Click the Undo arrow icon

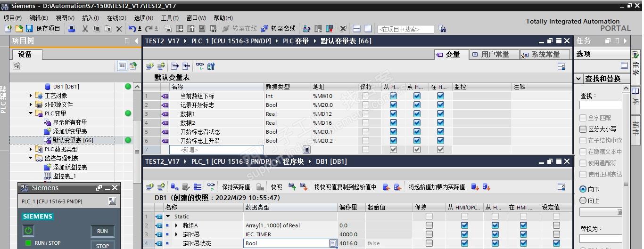click(x=132, y=28)
